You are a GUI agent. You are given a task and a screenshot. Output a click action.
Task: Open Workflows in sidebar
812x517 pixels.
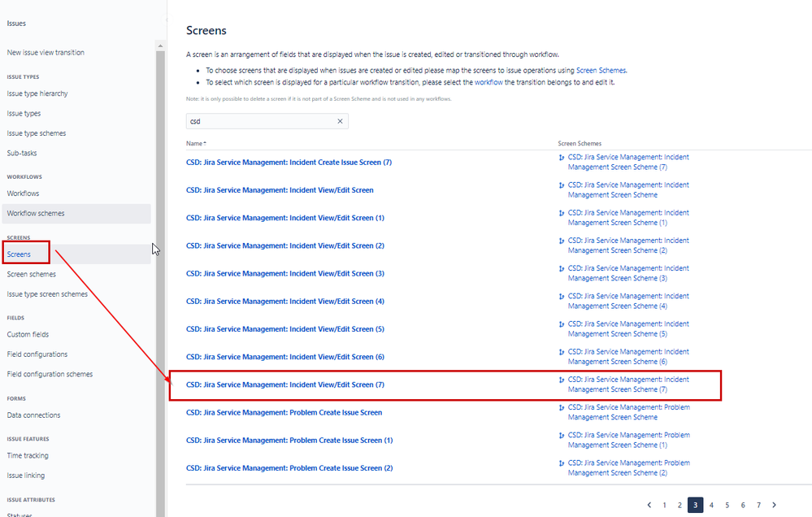23,193
